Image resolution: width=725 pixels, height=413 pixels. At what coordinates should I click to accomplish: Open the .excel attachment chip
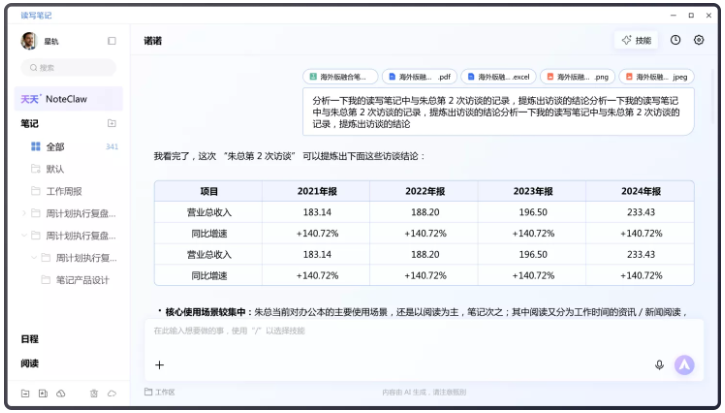(x=498, y=77)
